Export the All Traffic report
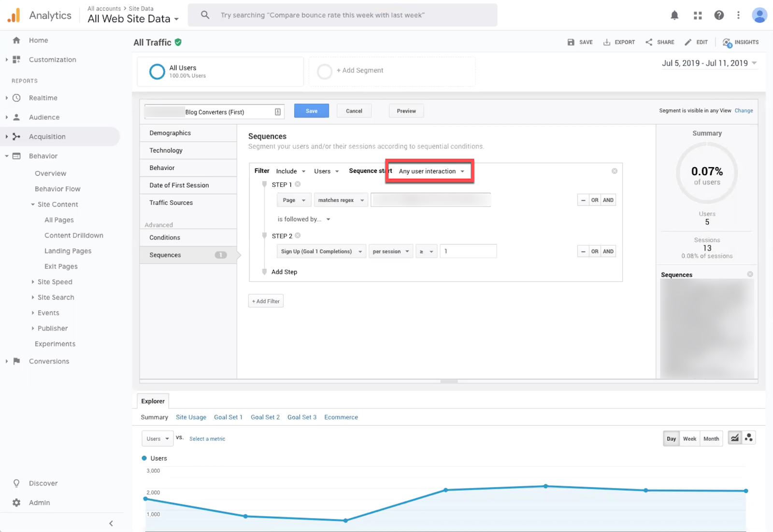This screenshot has height=532, width=773. 619,42
